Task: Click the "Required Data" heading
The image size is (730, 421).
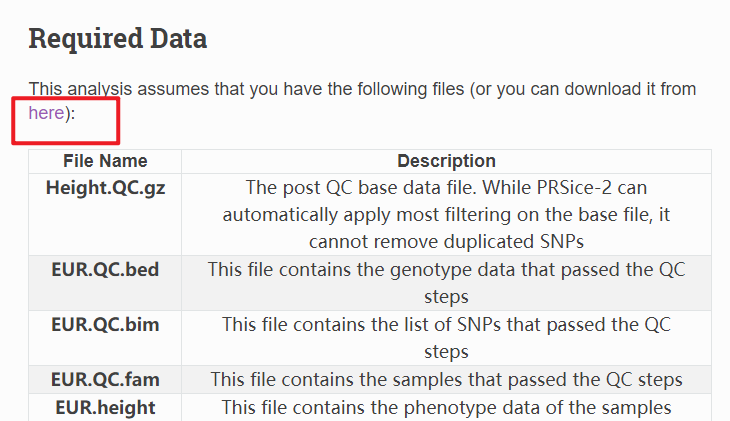Action: click(118, 39)
